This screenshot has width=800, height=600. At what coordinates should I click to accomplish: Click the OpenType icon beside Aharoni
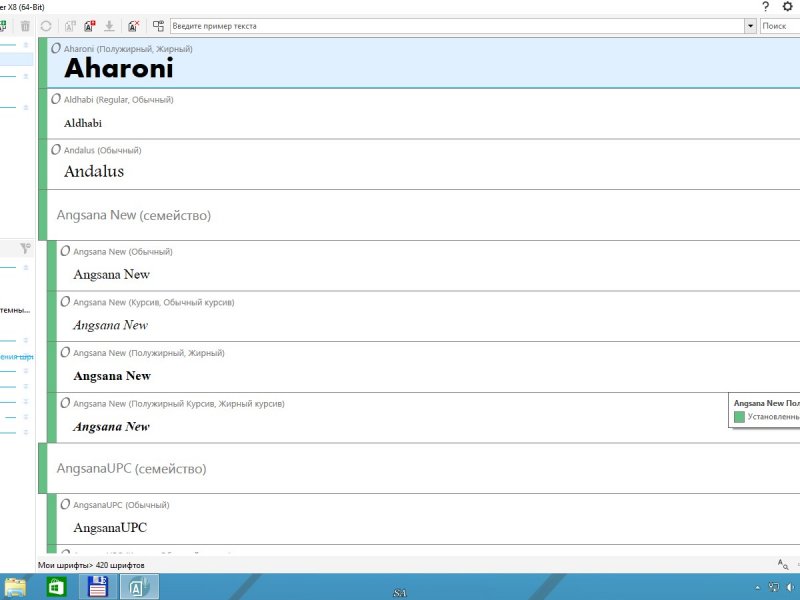click(x=56, y=48)
